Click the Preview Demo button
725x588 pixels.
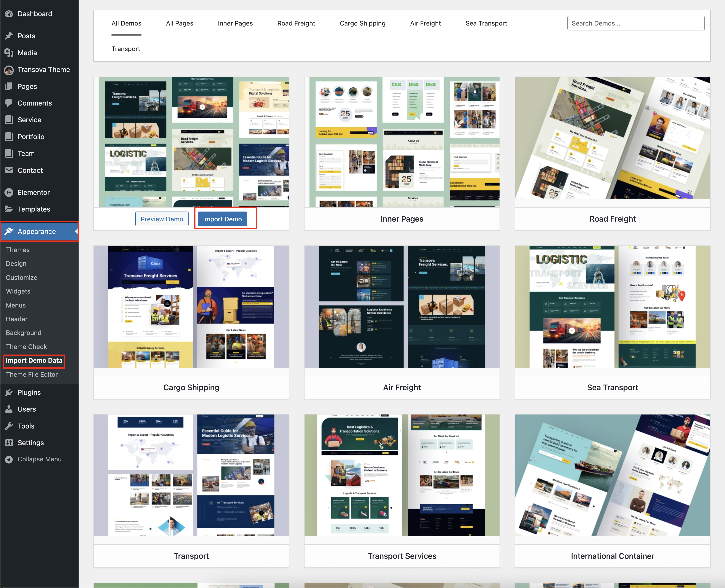tap(162, 219)
